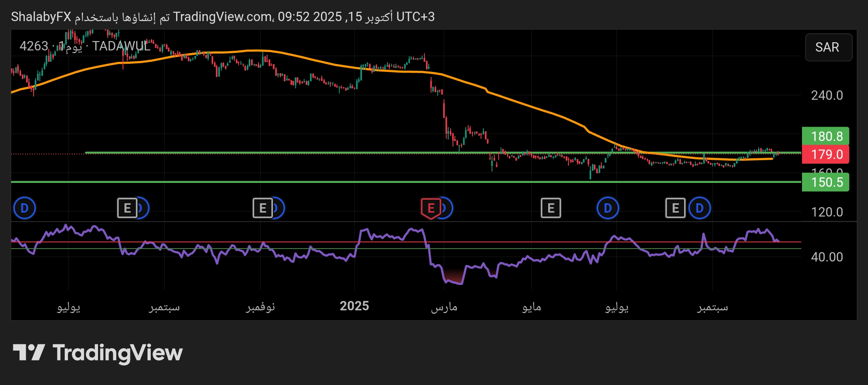Viewport: 868px width, 385px height.
Task: Select the red earnings E marker
Action: point(431,208)
